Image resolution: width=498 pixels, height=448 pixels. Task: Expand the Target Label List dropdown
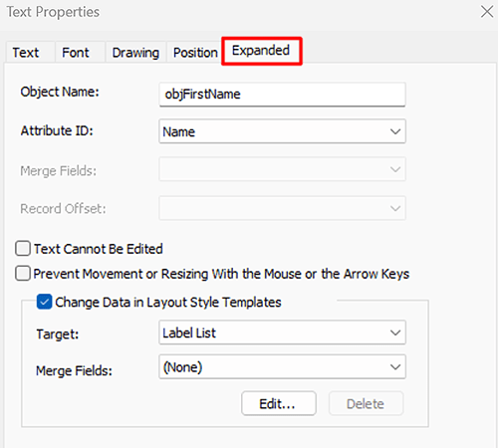tap(282, 333)
